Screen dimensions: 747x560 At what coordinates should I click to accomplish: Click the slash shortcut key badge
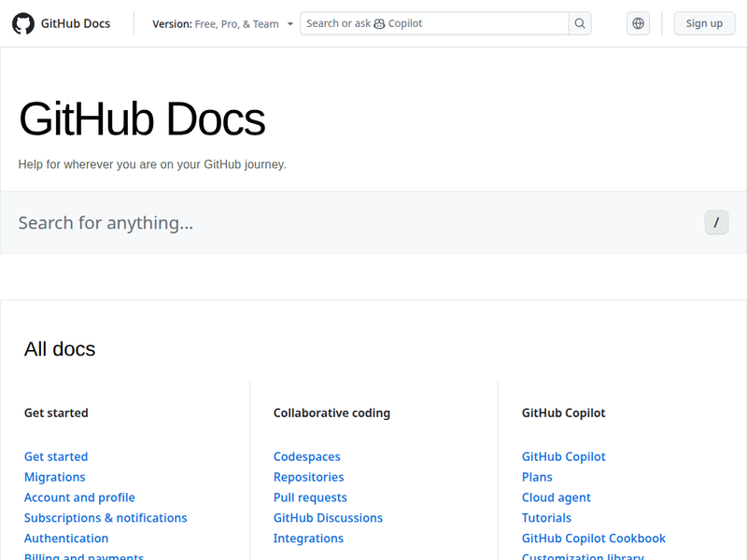coord(716,222)
